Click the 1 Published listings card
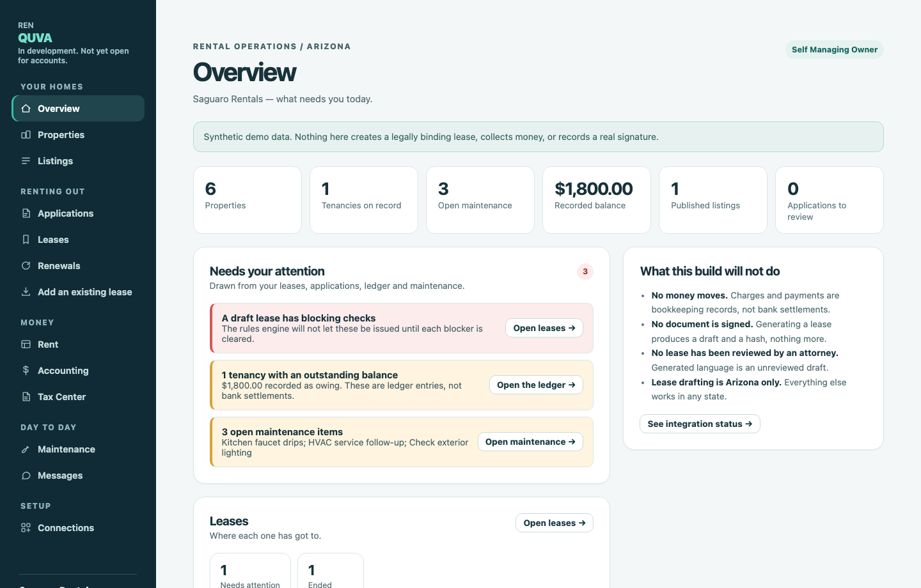 click(713, 200)
